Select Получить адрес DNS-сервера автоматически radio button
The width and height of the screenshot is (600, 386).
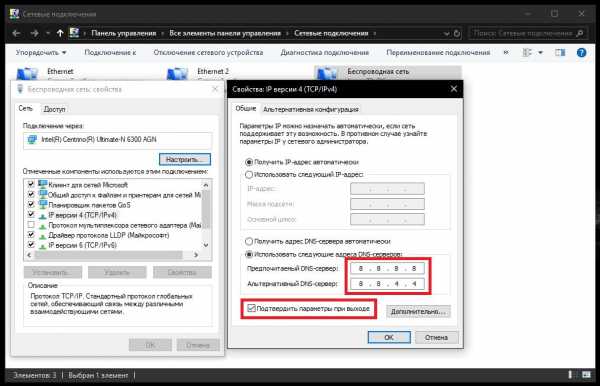[x=249, y=241]
